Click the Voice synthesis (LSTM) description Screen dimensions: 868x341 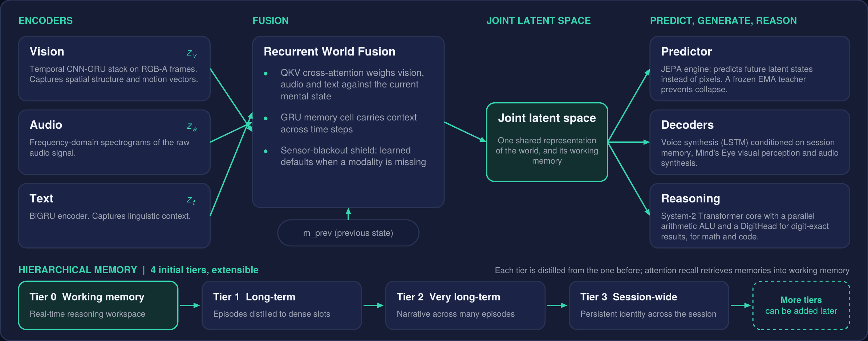tap(750, 153)
